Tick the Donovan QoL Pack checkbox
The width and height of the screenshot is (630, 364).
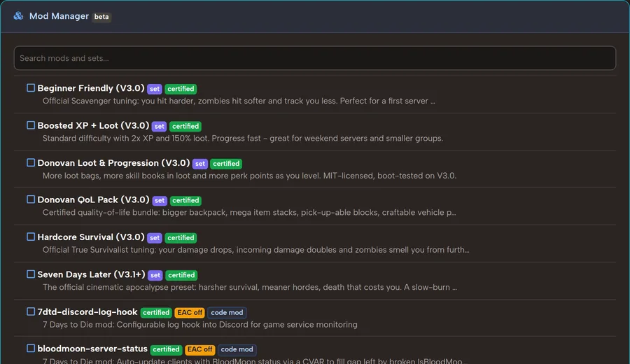(x=31, y=199)
